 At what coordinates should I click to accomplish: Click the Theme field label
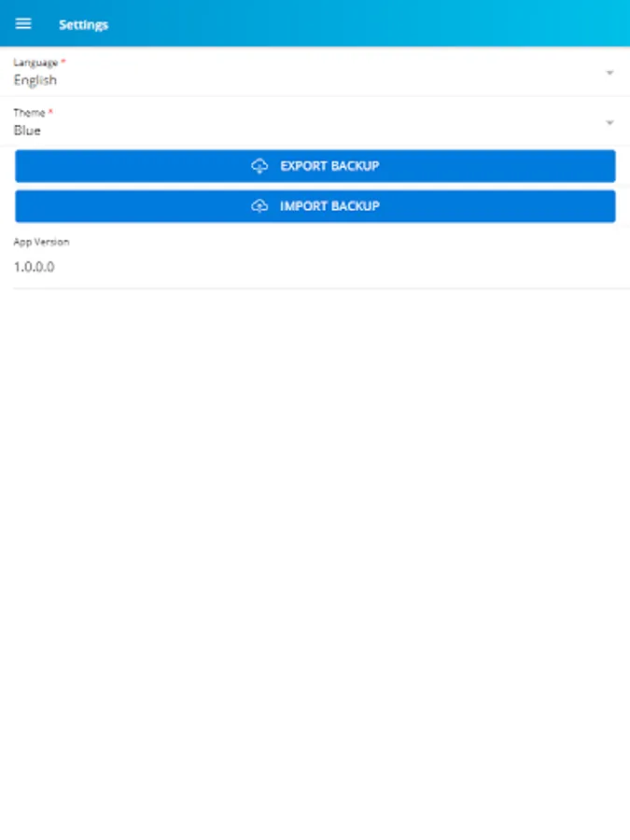pos(30,113)
